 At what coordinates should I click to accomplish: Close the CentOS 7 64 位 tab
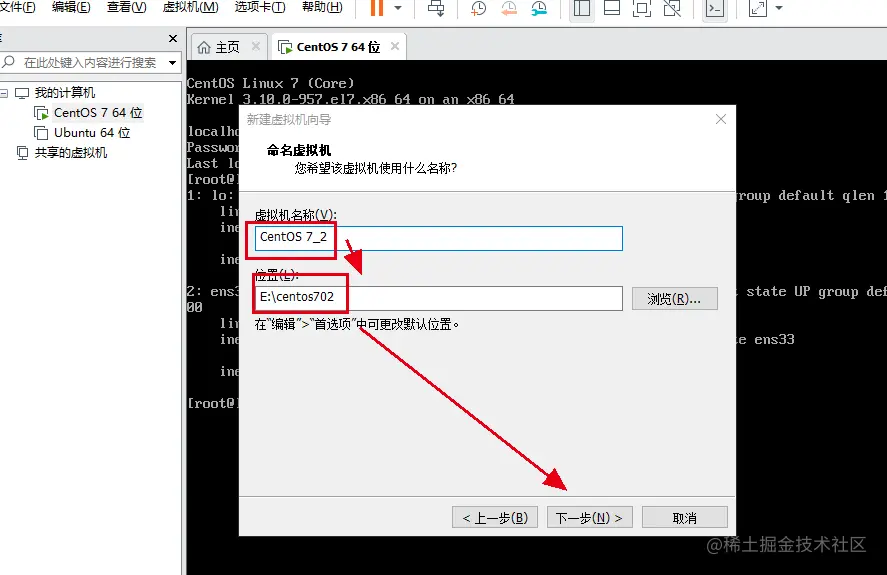395,46
